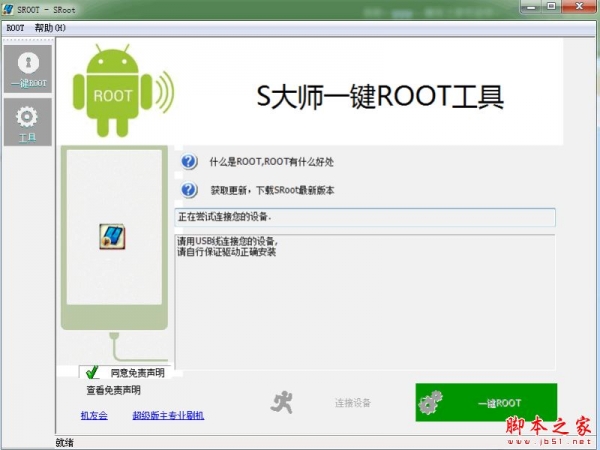Open the 工具 gear sidebar icon
600x450 pixels.
(x=28, y=122)
